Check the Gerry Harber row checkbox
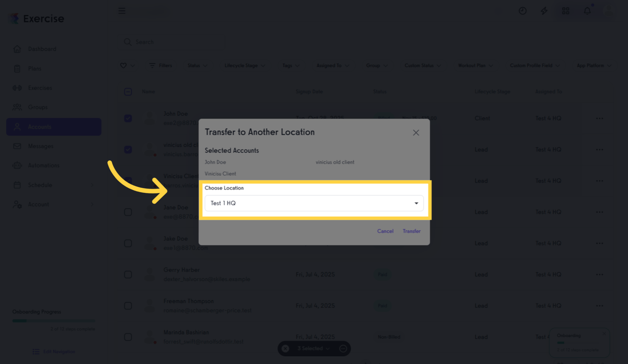The image size is (628, 364). click(x=128, y=274)
